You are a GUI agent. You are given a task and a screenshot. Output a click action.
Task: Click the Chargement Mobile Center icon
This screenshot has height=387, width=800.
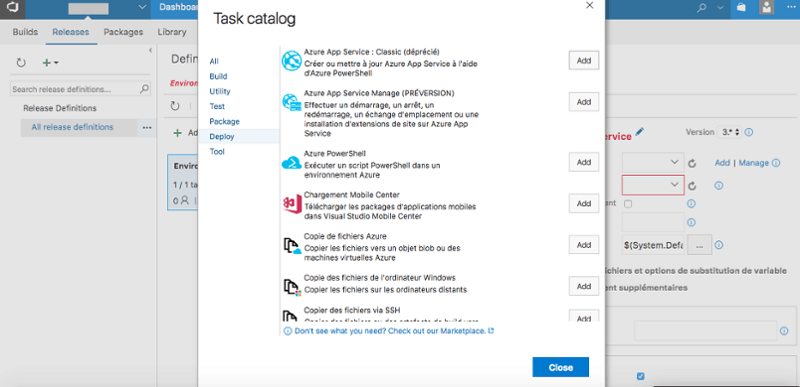tap(292, 203)
